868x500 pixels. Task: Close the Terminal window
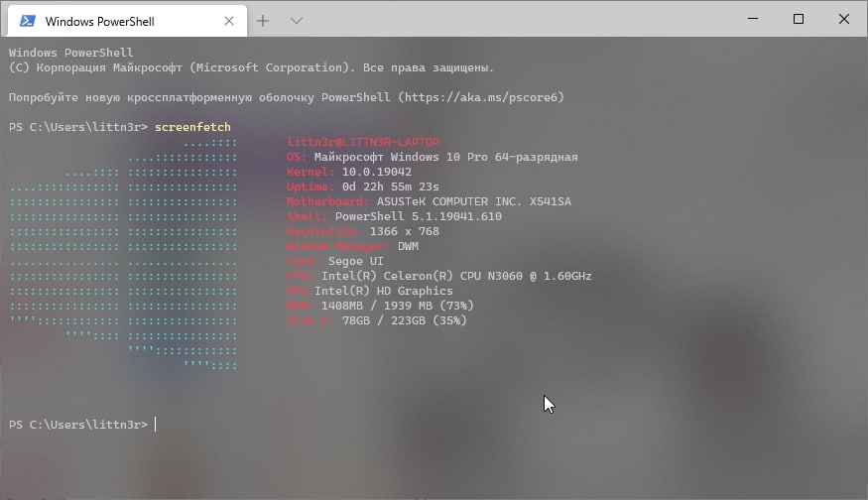pos(843,19)
